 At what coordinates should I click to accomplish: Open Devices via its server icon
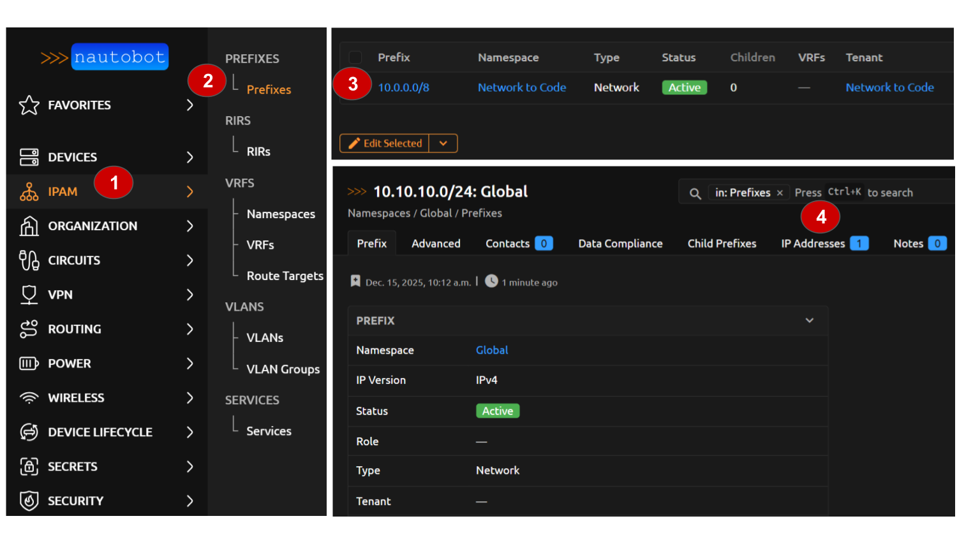click(29, 157)
